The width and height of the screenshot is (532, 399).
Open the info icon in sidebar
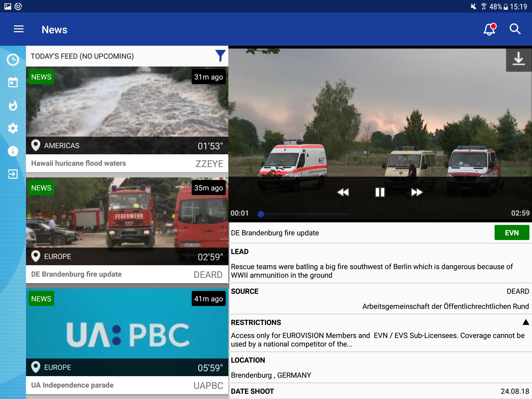coord(13,151)
